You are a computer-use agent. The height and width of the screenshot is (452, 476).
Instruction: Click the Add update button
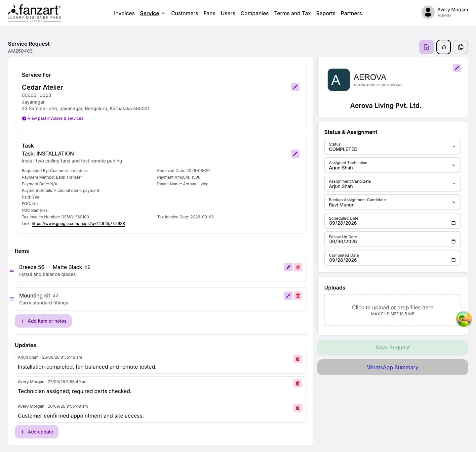point(37,432)
